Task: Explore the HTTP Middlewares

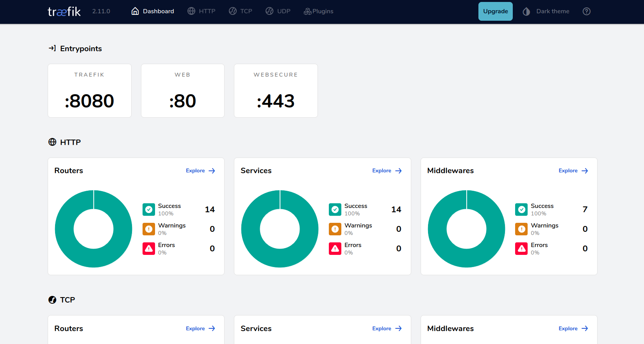Action: [x=573, y=171]
